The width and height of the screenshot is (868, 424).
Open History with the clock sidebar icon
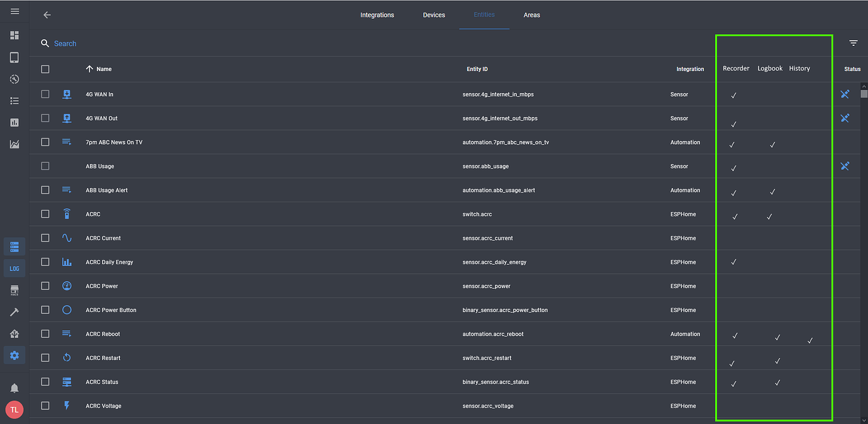pos(14,79)
